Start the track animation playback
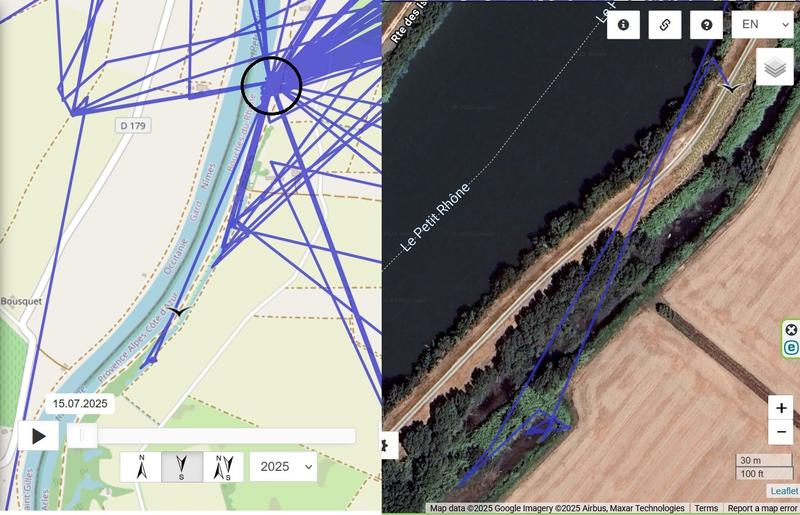This screenshot has width=800, height=515. click(x=38, y=436)
